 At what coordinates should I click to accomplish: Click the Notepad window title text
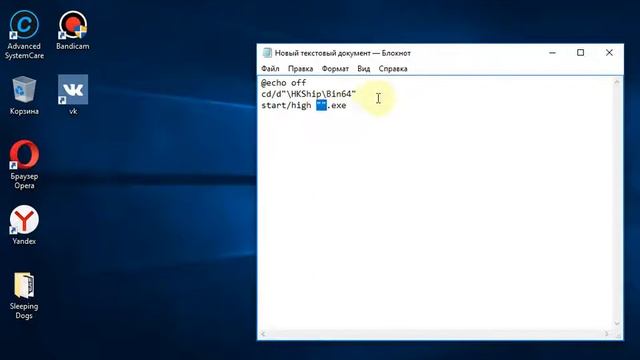(342, 53)
